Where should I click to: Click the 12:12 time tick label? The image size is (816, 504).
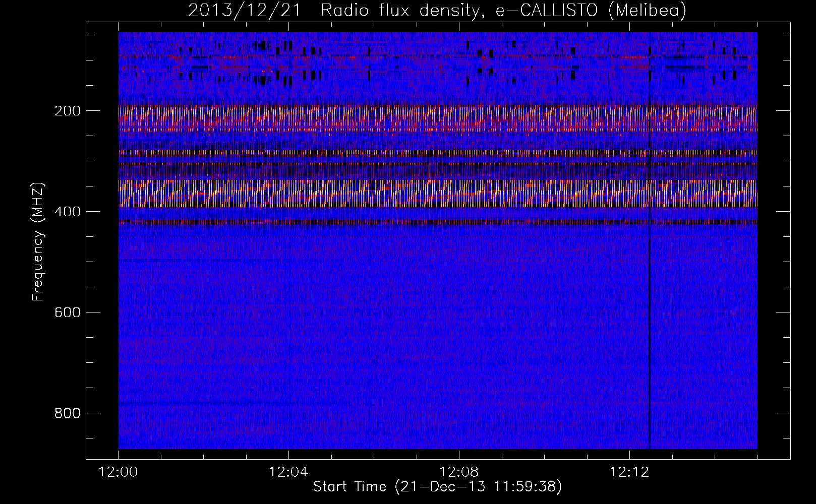pyautogui.click(x=629, y=472)
